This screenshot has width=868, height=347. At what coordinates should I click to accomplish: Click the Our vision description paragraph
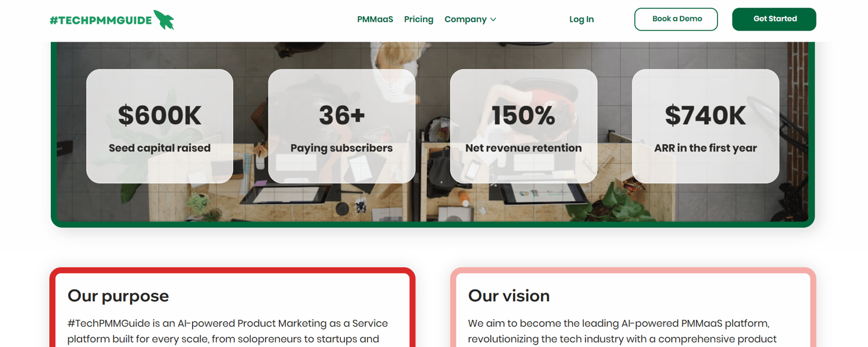(623, 331)
